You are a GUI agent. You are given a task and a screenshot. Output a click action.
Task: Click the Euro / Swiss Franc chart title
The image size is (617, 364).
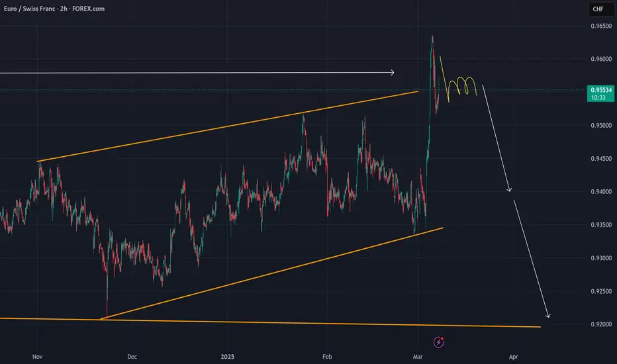(x=54, y=9)
